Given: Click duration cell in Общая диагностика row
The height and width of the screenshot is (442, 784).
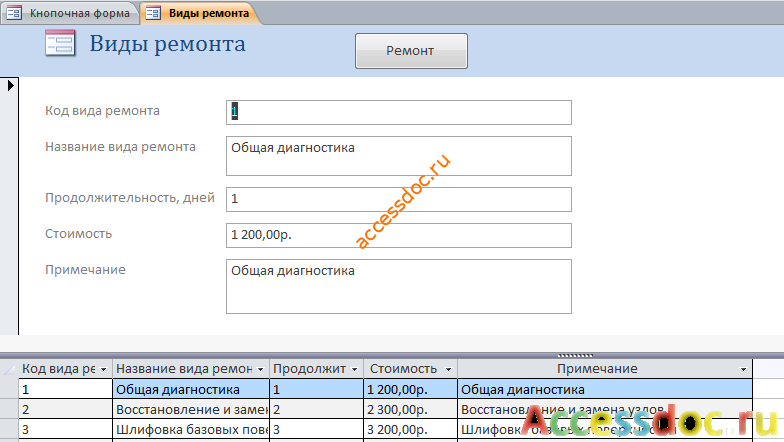Looking at the screenshot, I should tap(316, 389).
